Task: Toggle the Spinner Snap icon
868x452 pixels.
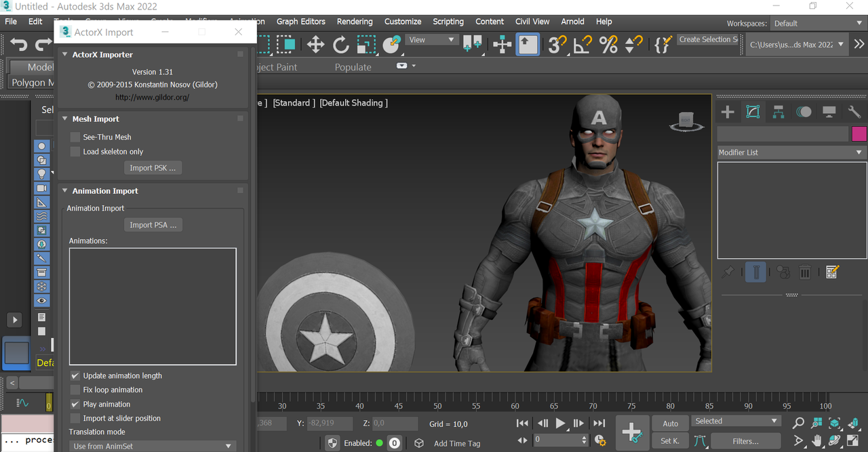Action: pyautogui.click(x=633, y=45)
